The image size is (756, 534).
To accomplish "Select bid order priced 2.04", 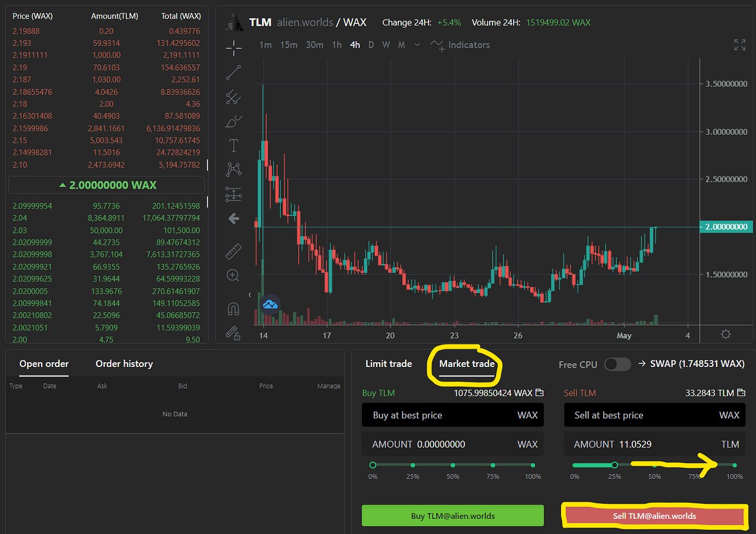I will tap(106, 218).
